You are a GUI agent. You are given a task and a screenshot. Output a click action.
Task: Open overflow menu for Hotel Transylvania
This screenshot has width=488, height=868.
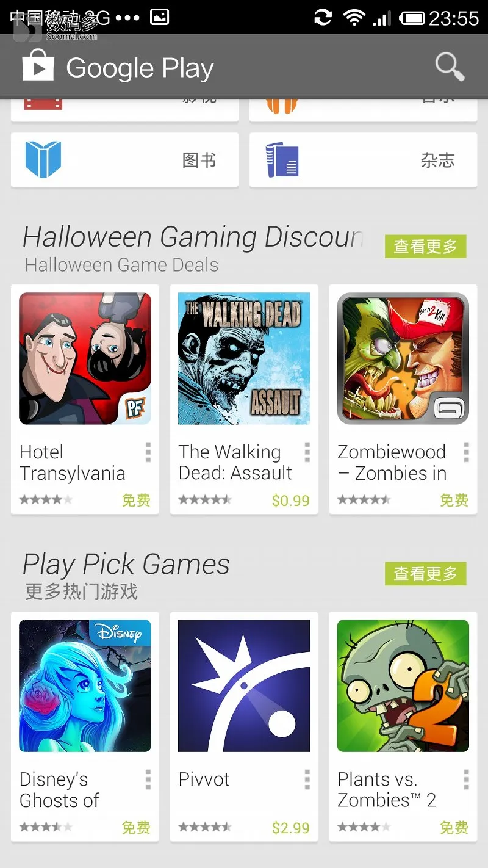148,452
